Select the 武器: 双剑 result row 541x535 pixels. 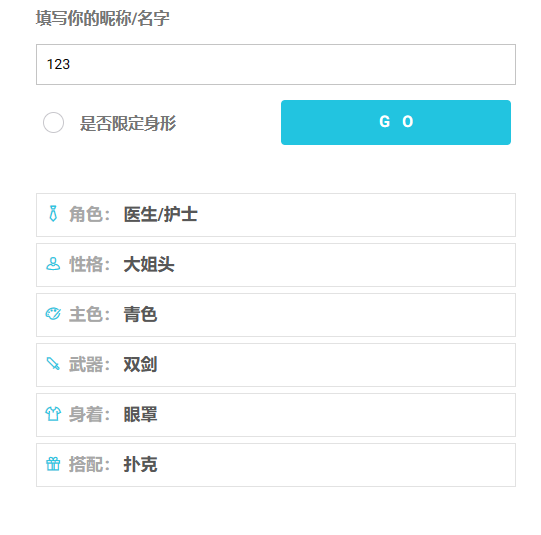point(276,365)
